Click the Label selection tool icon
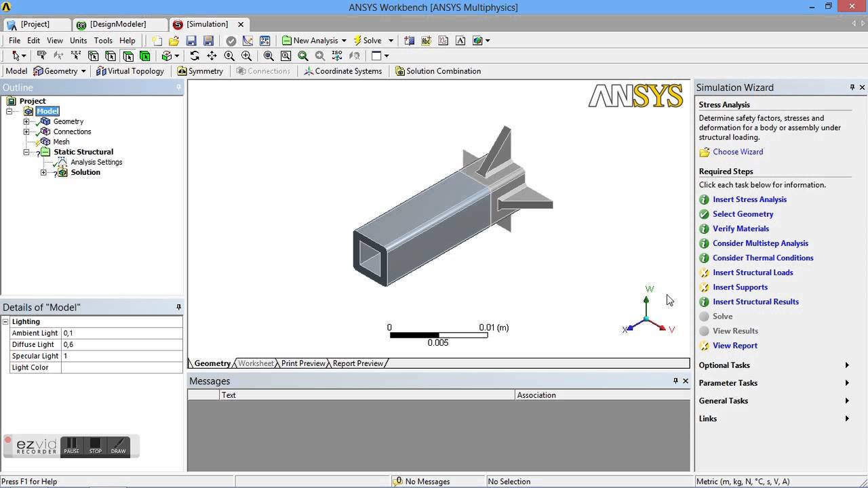This screenshot has height=488, width=868. [x=41, y=56]
